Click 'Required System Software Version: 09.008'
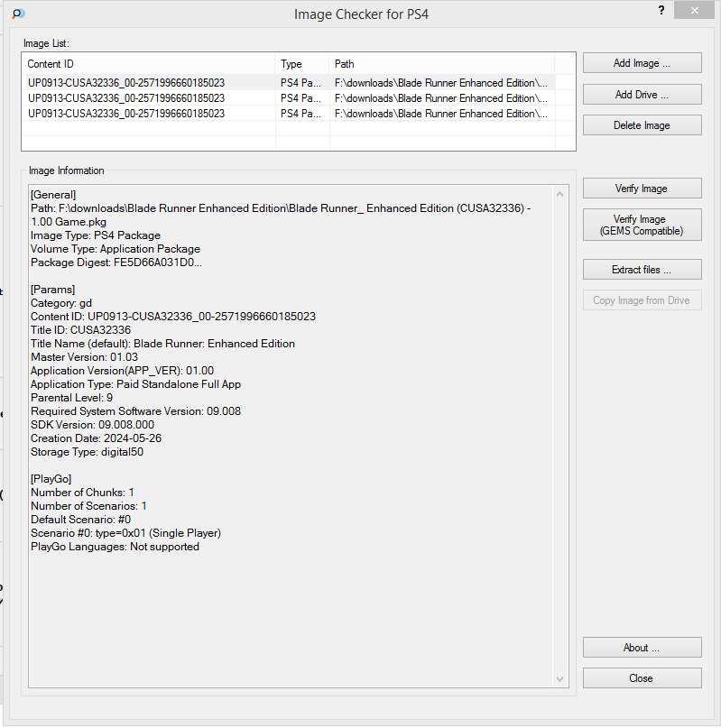This screenshot has height=728, width=721. pos(135,410)
